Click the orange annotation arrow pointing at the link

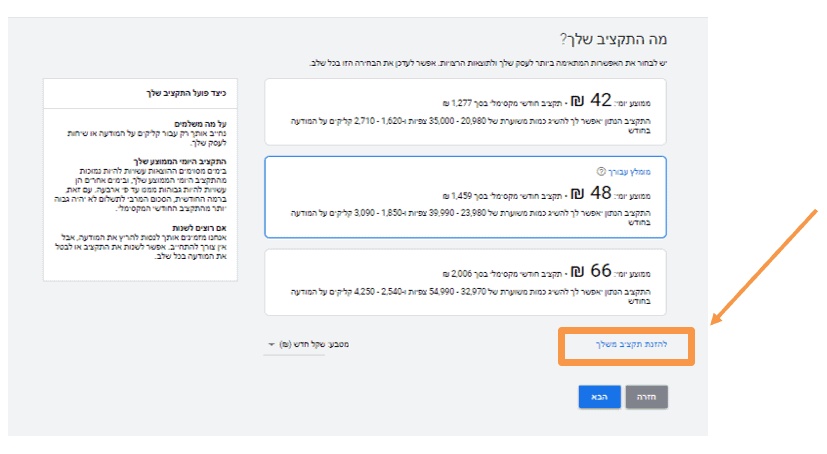click(x=767, y=265)
